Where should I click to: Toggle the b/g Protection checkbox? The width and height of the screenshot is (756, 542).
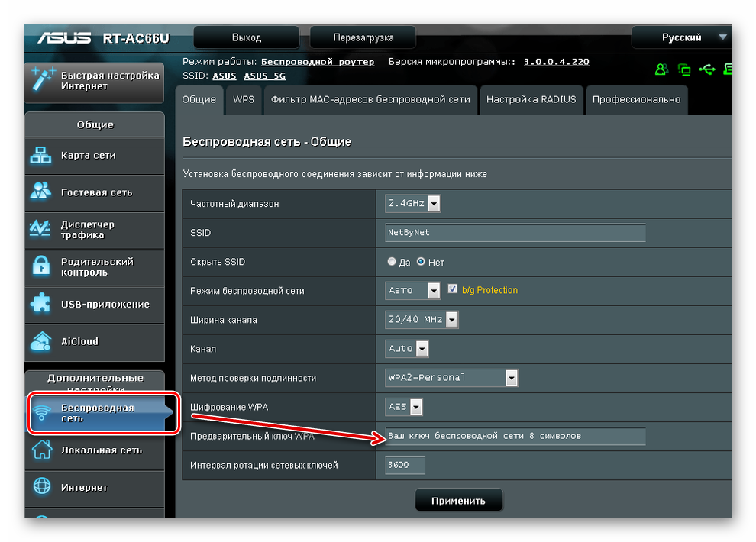453,290
